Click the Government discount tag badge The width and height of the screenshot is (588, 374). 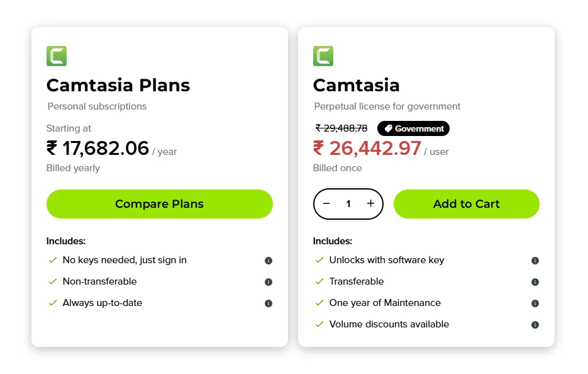pos(413,128)
